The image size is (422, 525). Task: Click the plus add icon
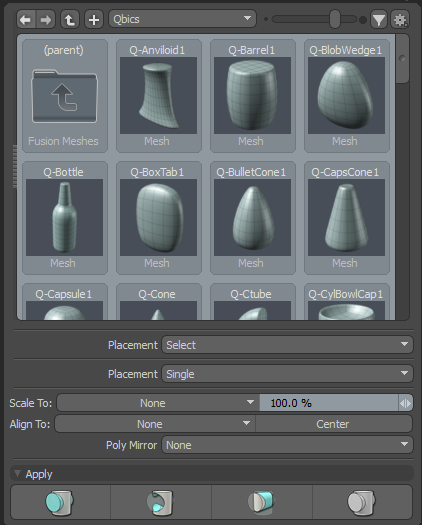pyautogui.click(x=94, y=20)
